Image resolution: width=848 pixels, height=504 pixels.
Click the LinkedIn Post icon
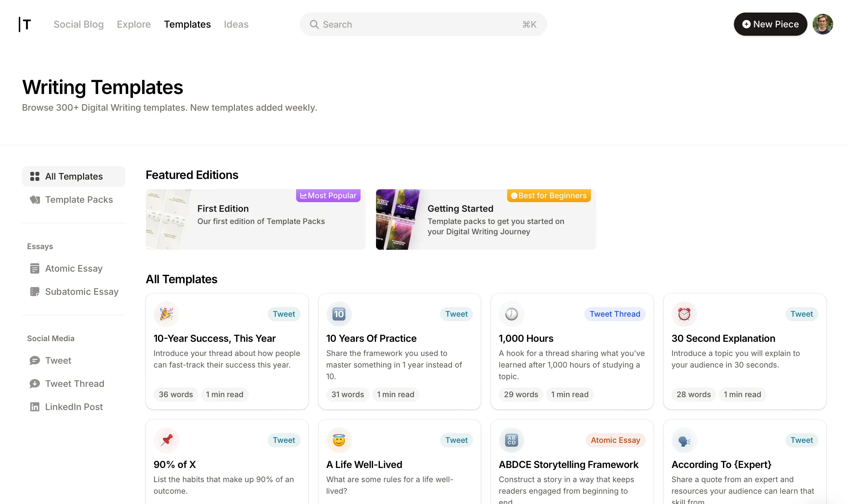35,407
